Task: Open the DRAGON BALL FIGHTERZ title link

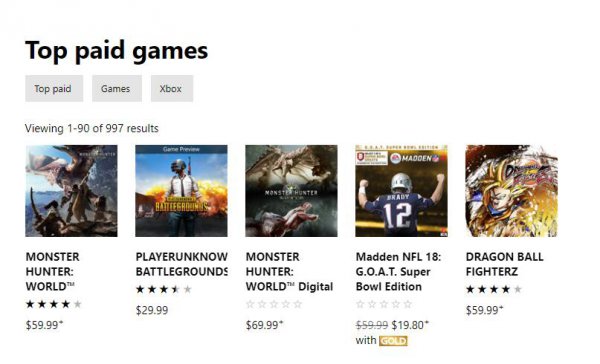Action: pyautogui.click(x=504, y=264)
